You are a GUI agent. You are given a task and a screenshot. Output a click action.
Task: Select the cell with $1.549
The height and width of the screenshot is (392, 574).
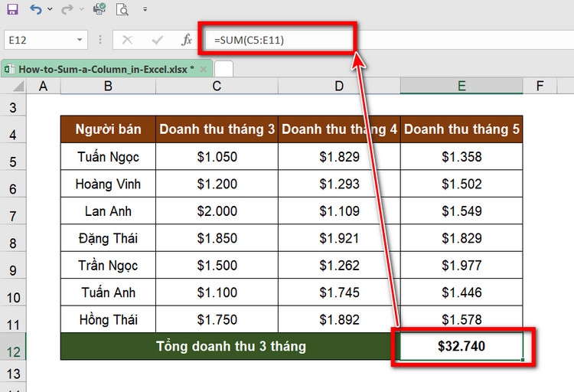[461, 211]
